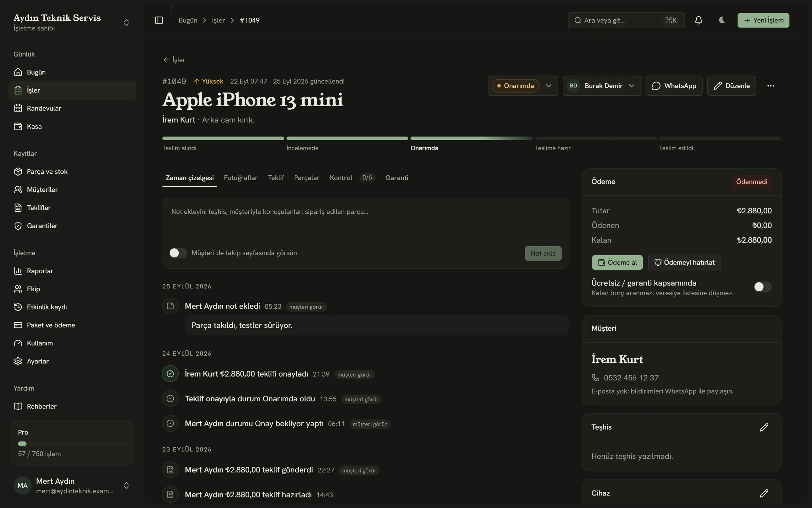The height and width of the screenshot is (508, 812).
Task: Switch to Teklif tab
Action: coord(276,178)
